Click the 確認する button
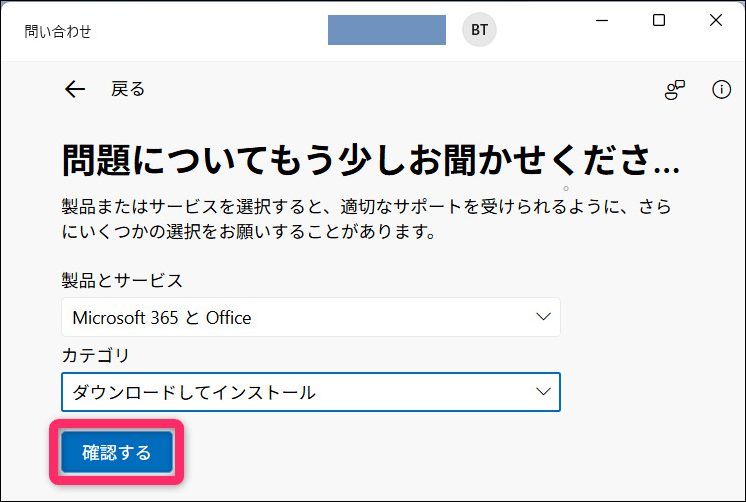The image size is (746, 502). click(x=117, y=452)
